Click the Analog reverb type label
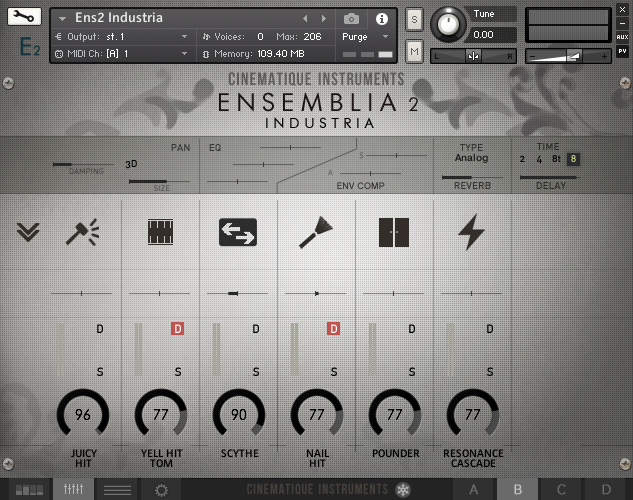The image size is (633, 500). pos(472,158)
